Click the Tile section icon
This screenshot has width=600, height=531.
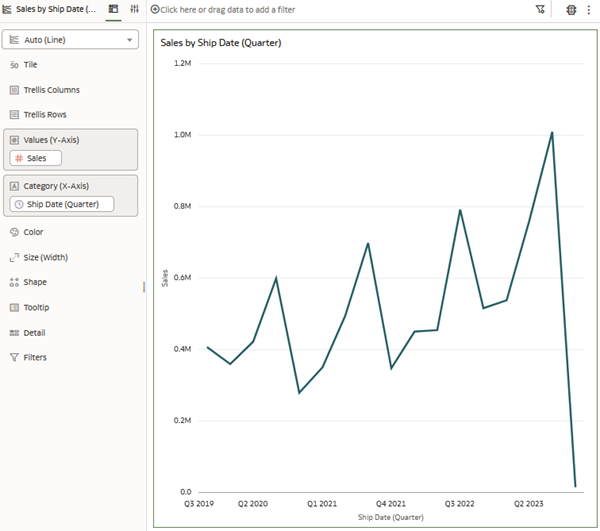[14, 65]
